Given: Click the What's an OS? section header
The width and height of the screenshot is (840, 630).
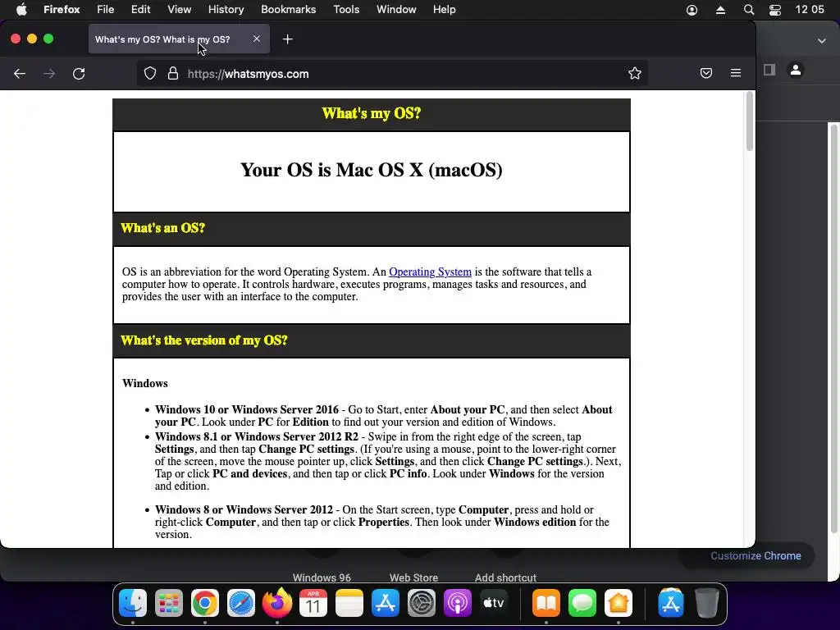Looking at the screenshot, I should tap(163, 228).
